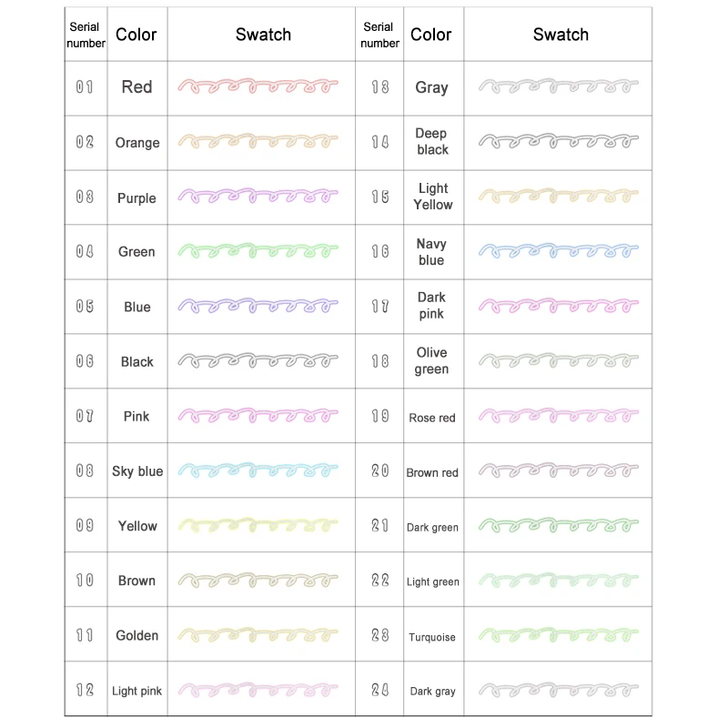728x728 pixels.
Task: Choose the Deep black swatch line
Action: 559,142
